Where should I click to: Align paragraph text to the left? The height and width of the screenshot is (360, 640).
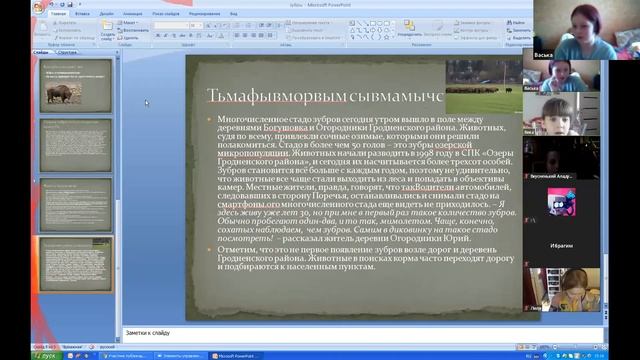237,36
